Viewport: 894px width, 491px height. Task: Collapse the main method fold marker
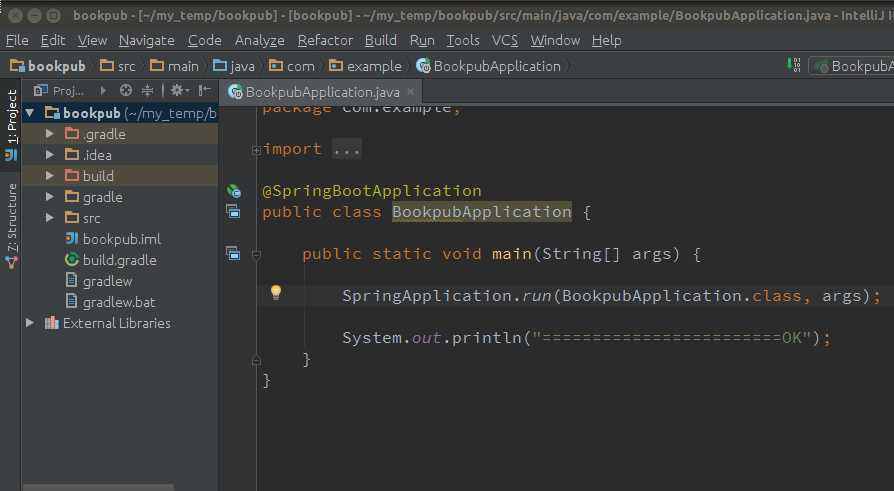257,255
